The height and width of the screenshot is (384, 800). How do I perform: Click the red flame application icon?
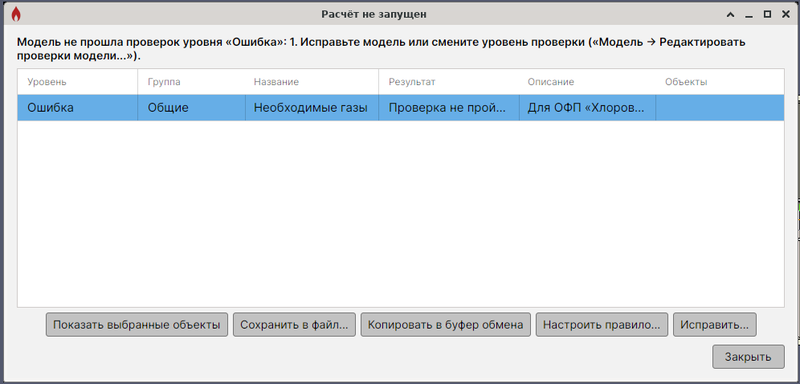[x=16, y=14]
